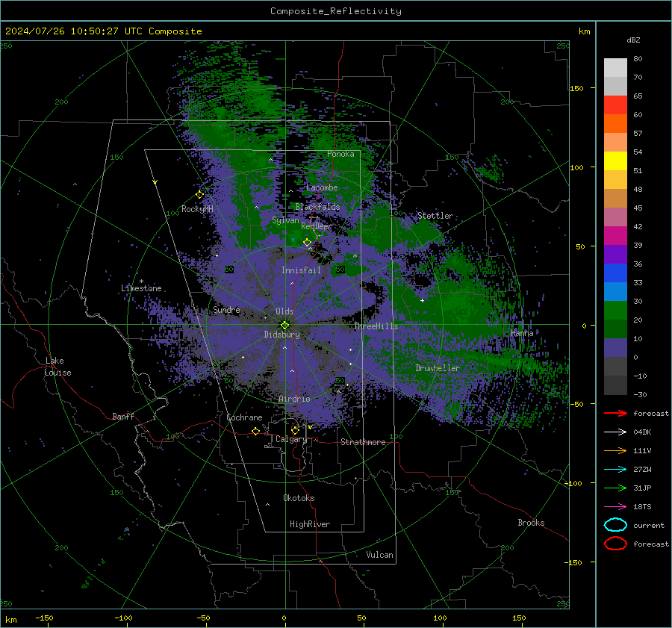672x628 pixels.
Task: Click the Airdrie city label
Action: (x=294, y=399)
